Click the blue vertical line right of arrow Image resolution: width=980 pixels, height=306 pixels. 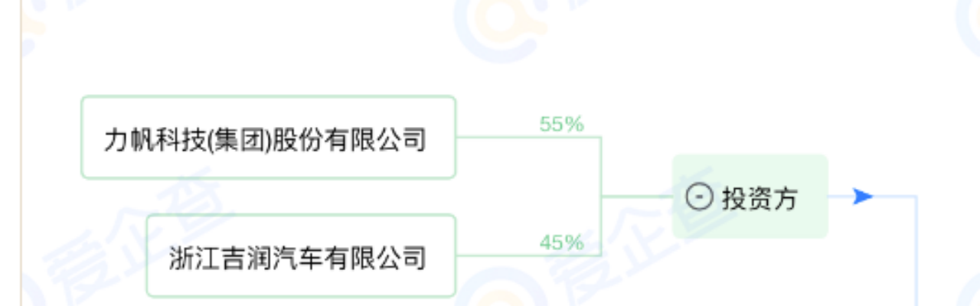(916, 251)
